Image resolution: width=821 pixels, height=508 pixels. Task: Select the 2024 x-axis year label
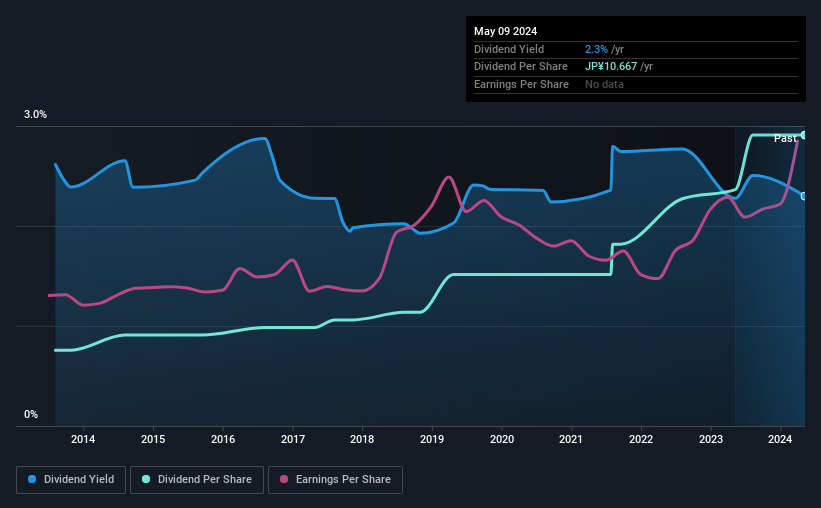780,439
